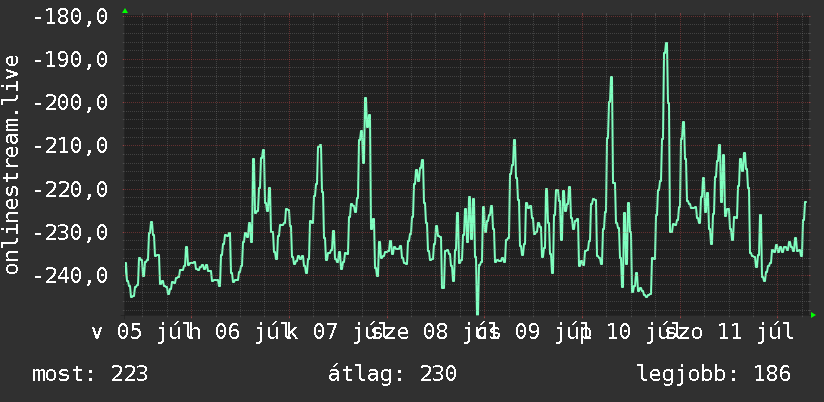Image resolution: width=824 pixels, height=402 pixels.
Task: Click the -240,0 y-axis label
Action: pyautogui.click(x=70, y=275)
